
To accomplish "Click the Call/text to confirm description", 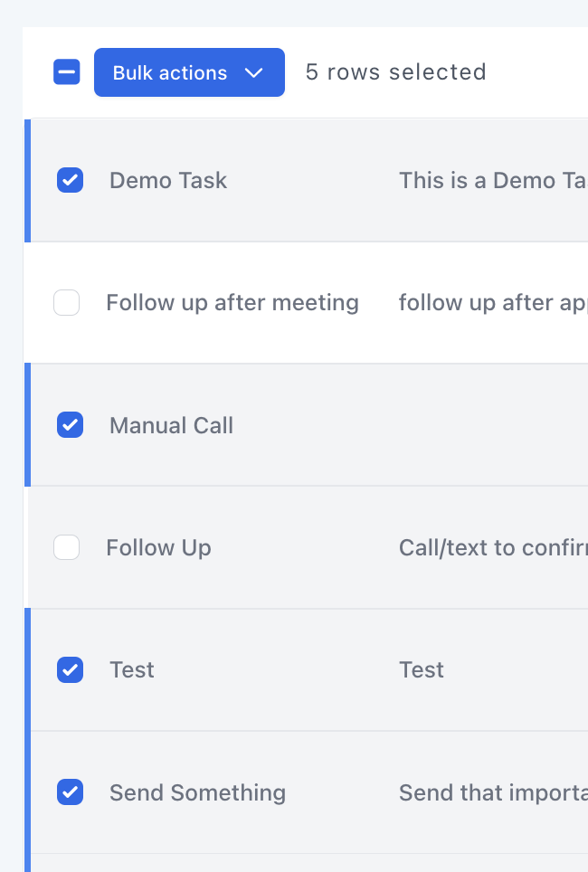I will click(x=493, y=547).
